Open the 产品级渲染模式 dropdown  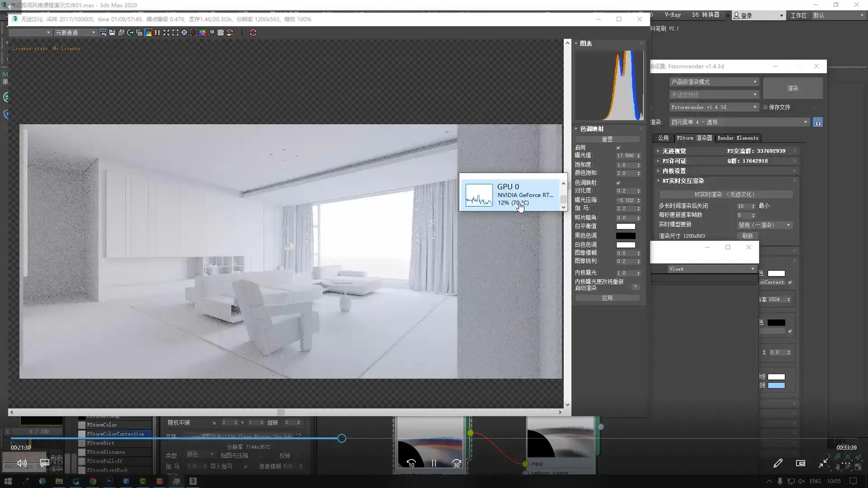tap(713, 82)
